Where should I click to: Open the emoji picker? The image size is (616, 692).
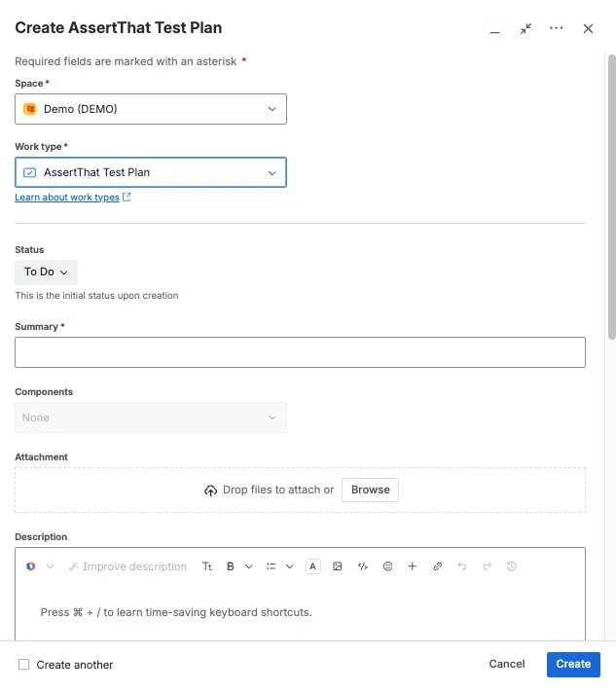click(388, 566)
